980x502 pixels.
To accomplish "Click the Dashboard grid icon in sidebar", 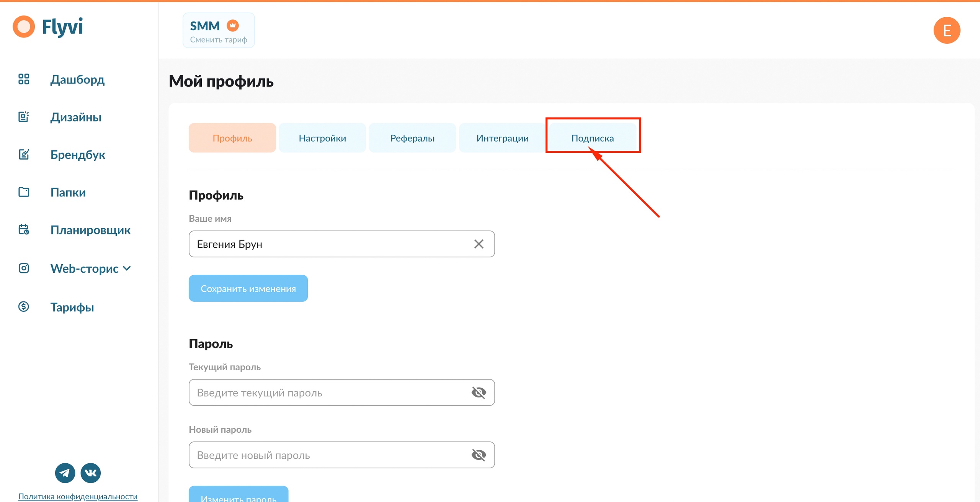I will [x=24, y=79].
